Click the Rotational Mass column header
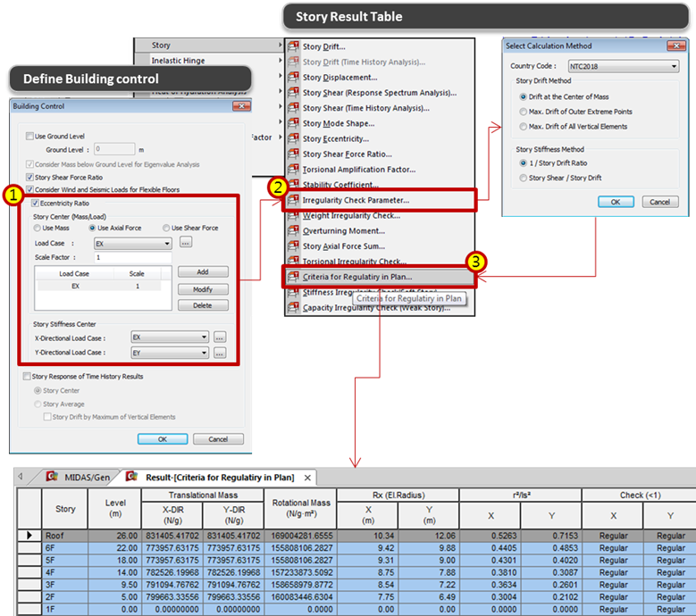 click(300, 508)
